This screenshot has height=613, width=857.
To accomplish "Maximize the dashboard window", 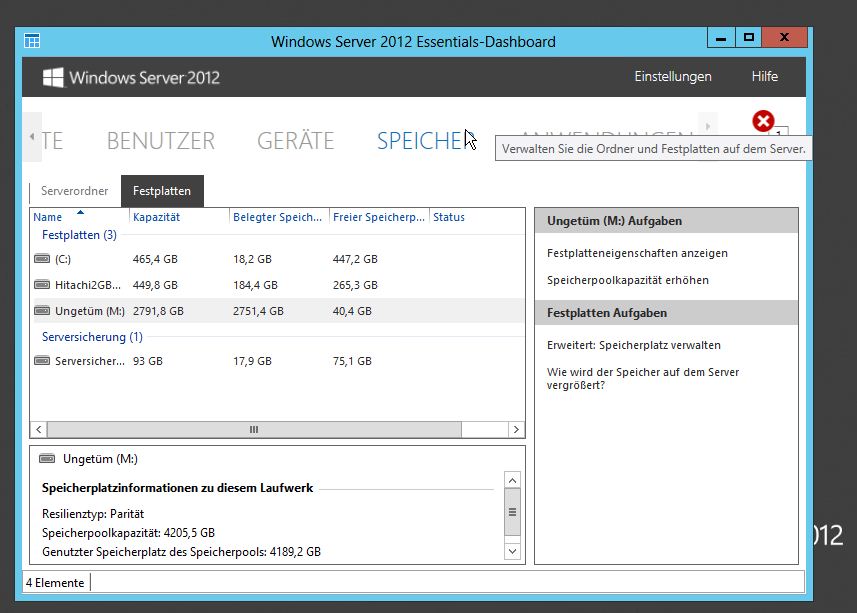I will pyautogui.click(x=749, y=37).
